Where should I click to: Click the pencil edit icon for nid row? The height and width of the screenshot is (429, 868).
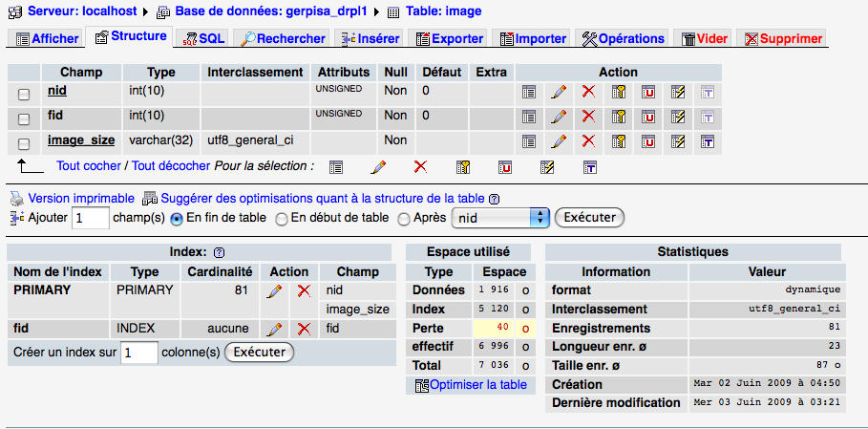(559, 92)
